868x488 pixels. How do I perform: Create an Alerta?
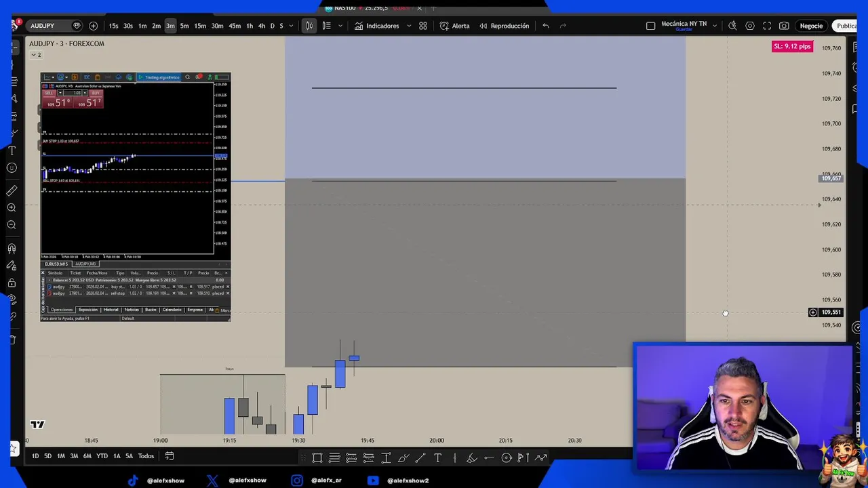tap(454, 26)
